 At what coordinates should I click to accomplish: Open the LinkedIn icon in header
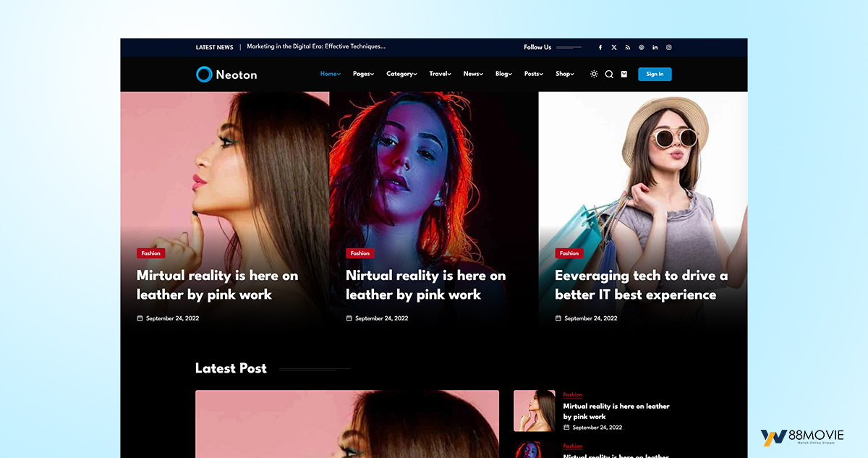(655, 48)
